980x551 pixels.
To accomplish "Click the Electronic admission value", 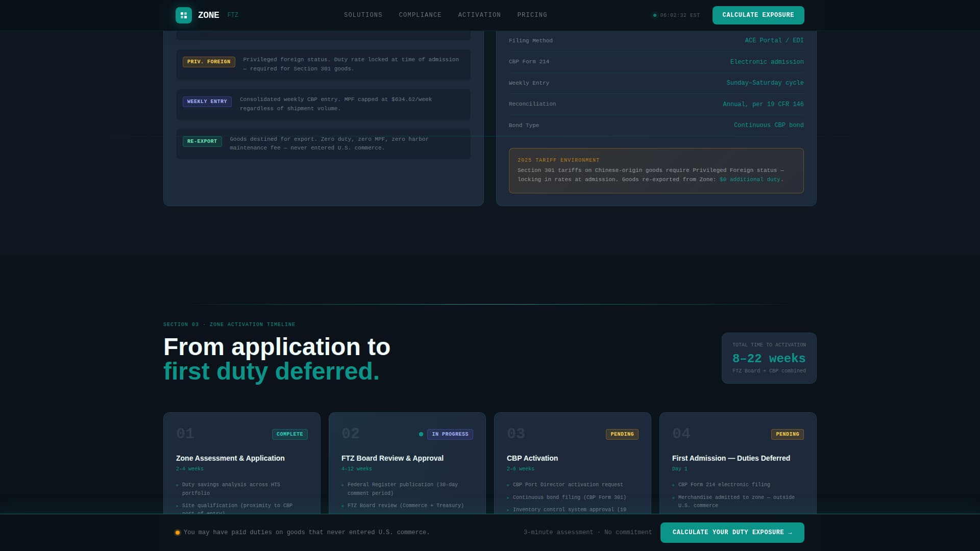I will pos(767,62).
